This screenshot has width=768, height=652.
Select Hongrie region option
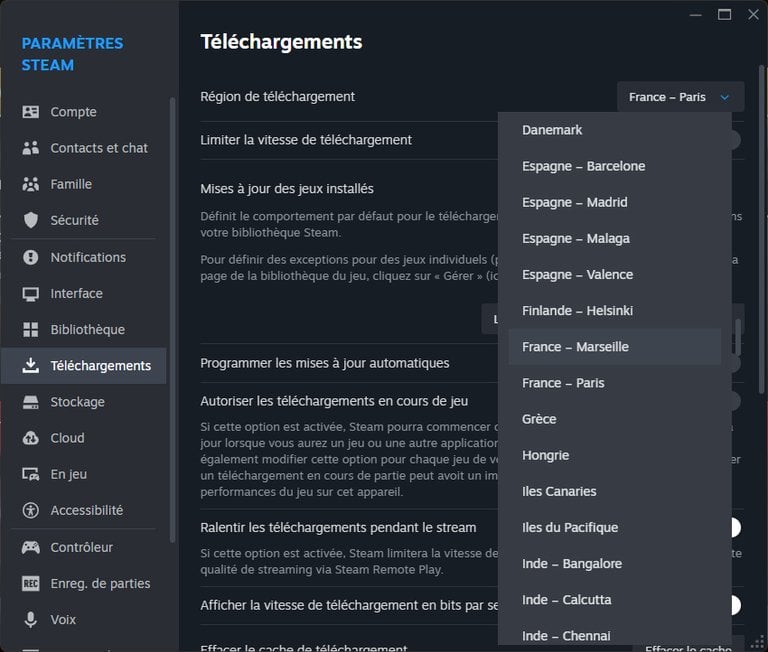615,456
